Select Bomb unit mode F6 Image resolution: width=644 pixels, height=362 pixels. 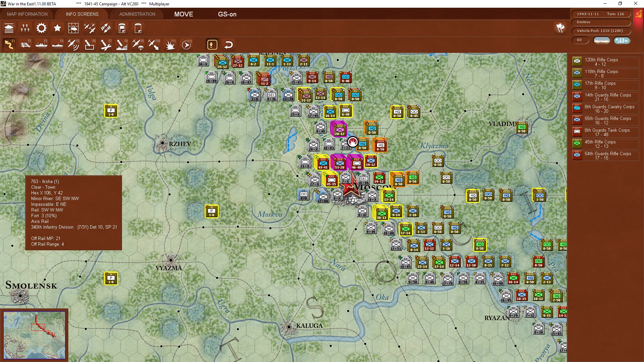[90, 45]
